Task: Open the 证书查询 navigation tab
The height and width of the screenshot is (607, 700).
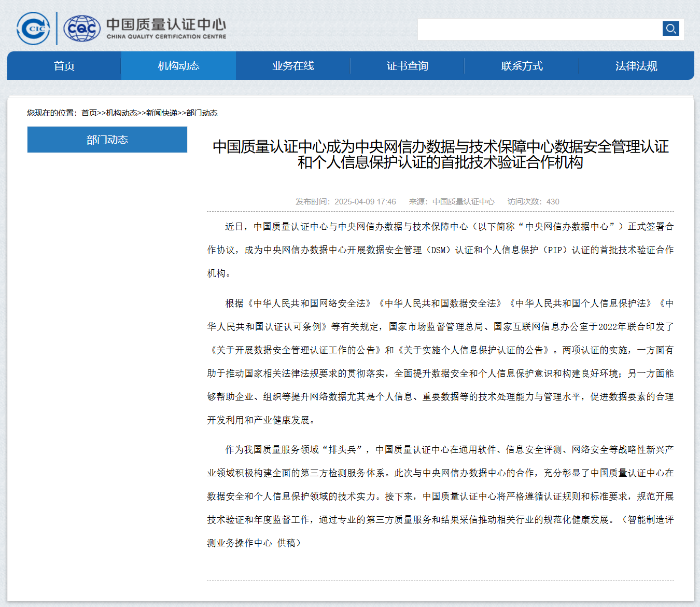Action: pos(408,66)
